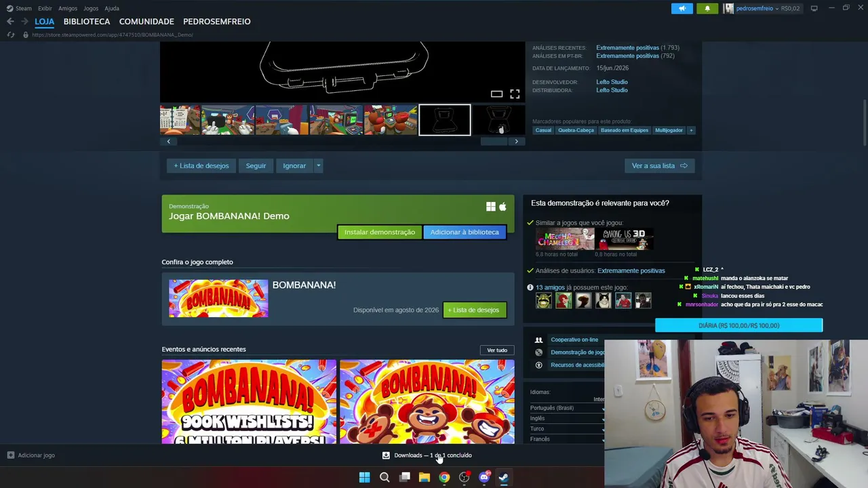The width and height of the screenshot is (868, 488).
Task: Click Ver tudo for events
Action: coord(497,350)
